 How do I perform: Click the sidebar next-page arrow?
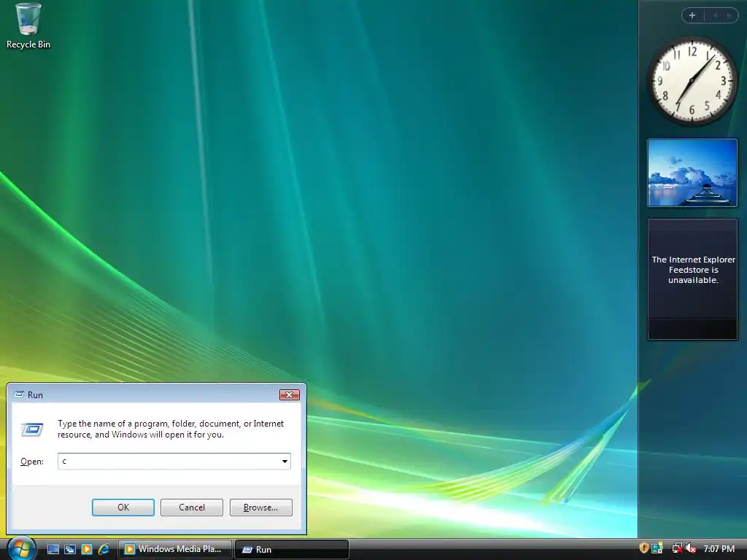(729, 15)
